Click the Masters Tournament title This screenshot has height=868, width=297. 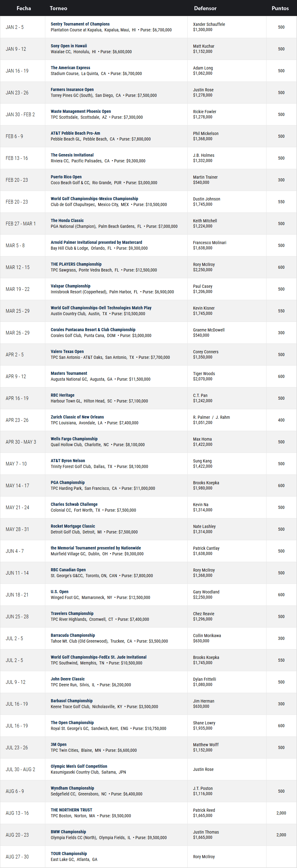[x=69, y=373]
